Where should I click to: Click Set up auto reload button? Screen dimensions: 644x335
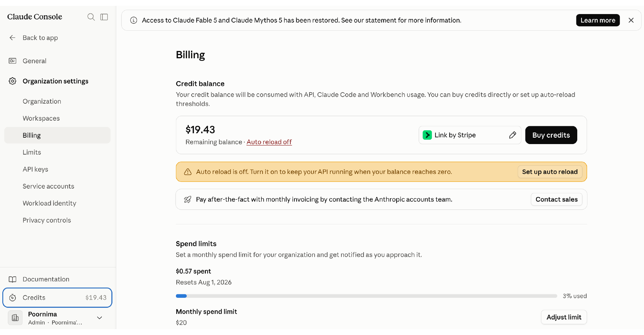click(550, 172)
